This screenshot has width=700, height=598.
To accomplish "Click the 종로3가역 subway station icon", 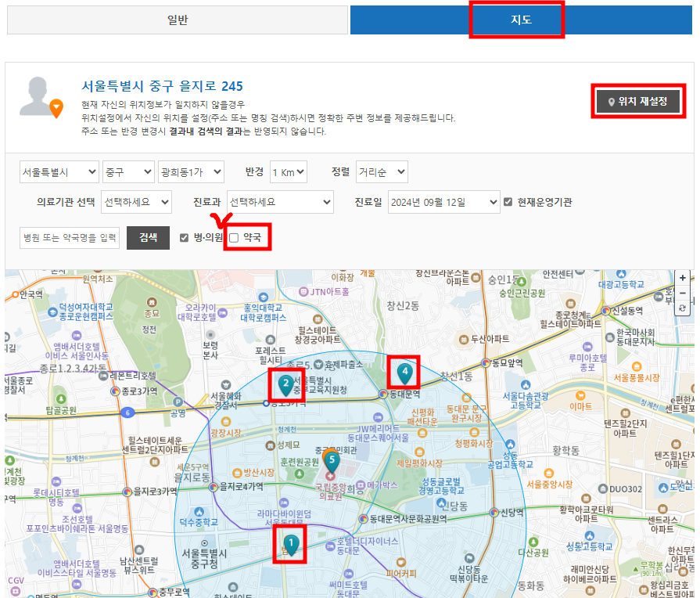I will click(x=115, y=391).
